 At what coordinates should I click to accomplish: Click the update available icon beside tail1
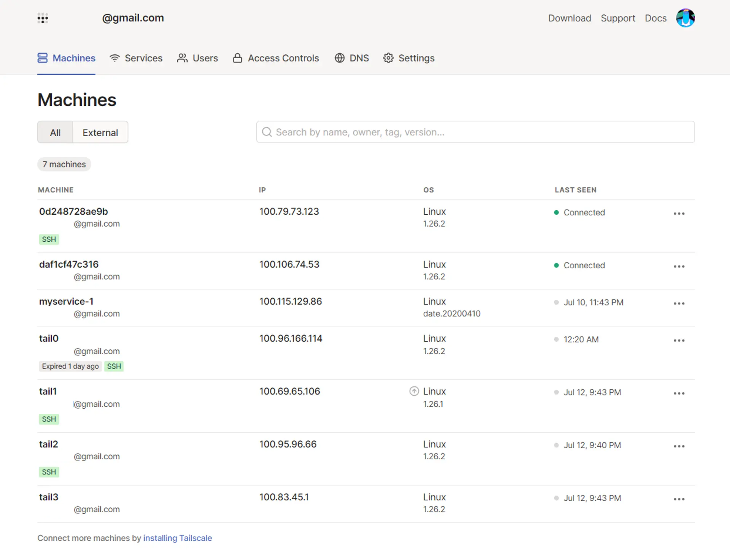pyautogui.click(x=414, y=391)
